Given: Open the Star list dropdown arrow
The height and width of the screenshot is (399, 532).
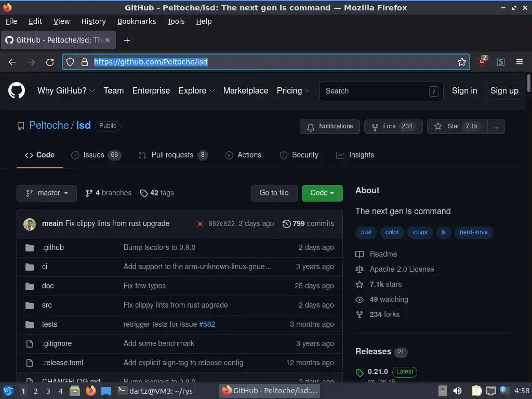Looking at the screenshot, I should click(496, 127).
